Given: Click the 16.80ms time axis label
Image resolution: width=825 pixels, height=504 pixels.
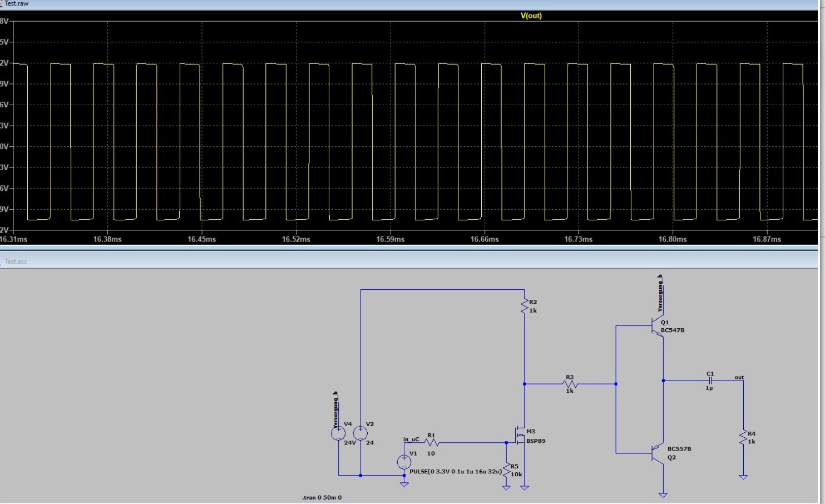Looking at the screenshot, I should pyautogui.click(x=673, y=239).
